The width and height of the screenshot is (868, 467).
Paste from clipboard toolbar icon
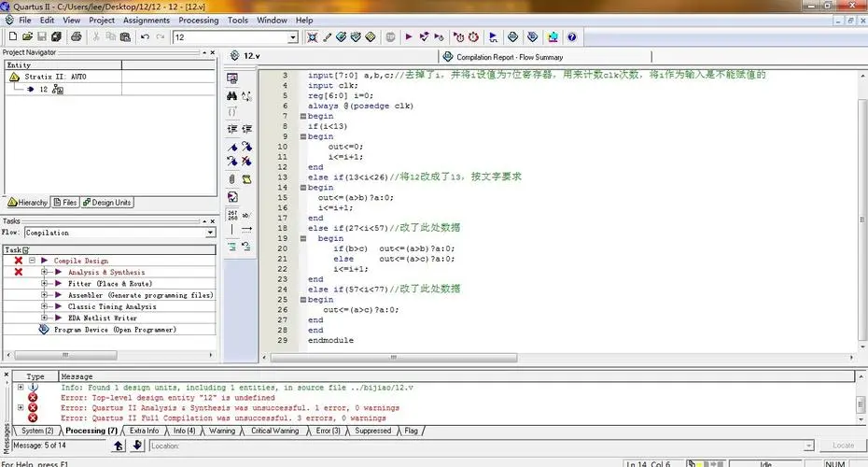pos(126,36)
